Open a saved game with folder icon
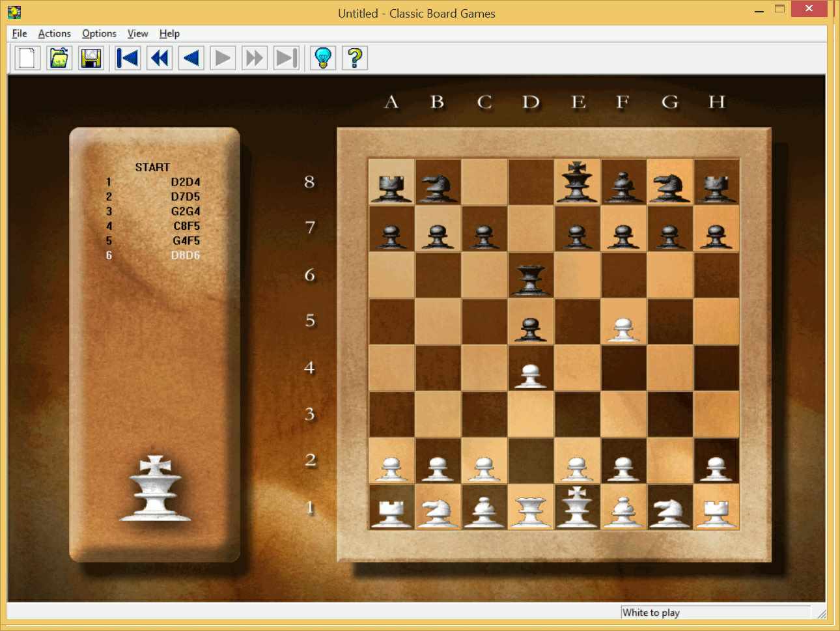The image size is (840, 631). click(59, 59)
